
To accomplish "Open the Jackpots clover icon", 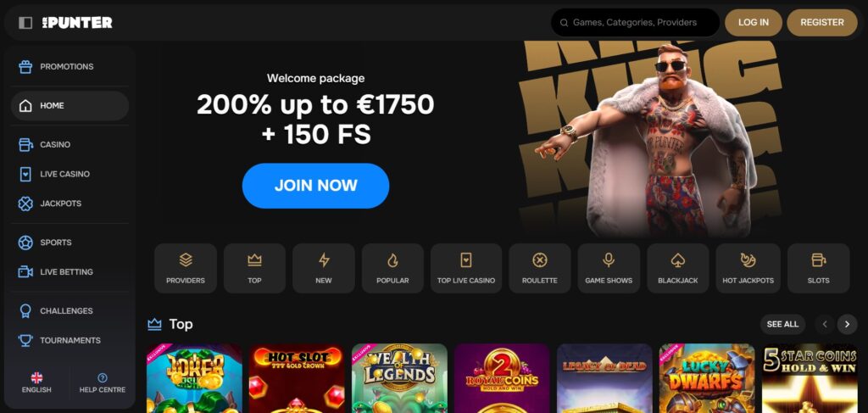I will tap(25, 204).
